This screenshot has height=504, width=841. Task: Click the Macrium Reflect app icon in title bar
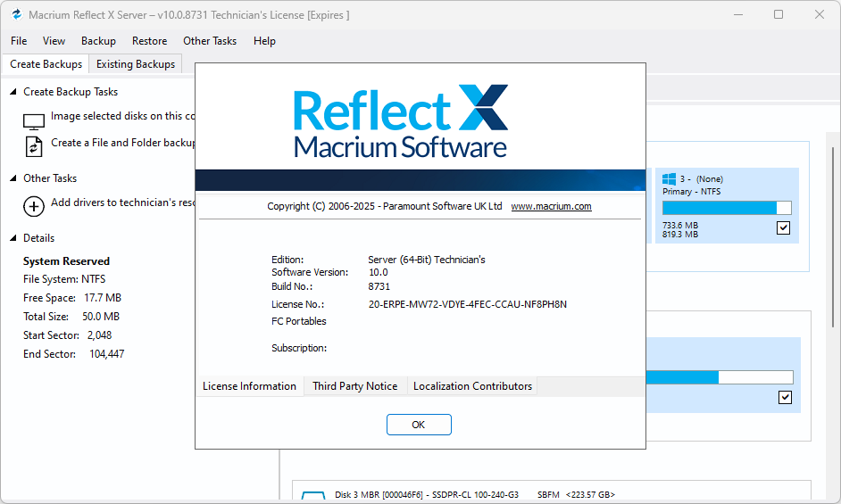[x=17, y=14]
